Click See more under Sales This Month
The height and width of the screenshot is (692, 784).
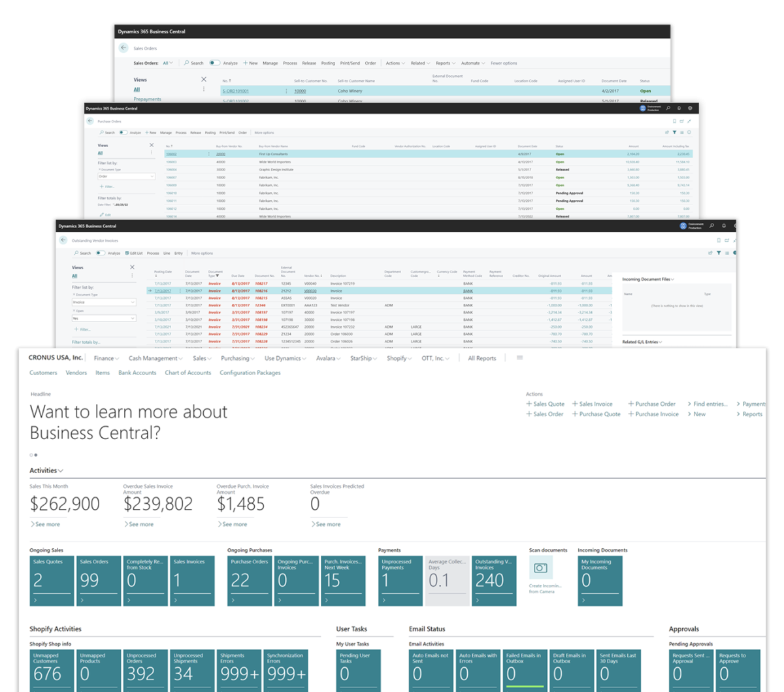(x=45, y=524)
